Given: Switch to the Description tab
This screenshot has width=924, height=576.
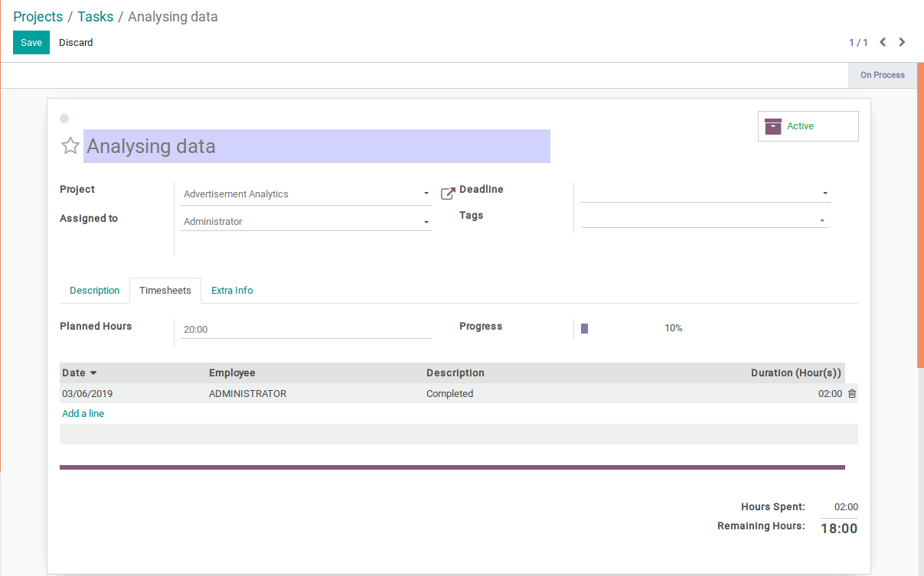Looking at the screenshot, I should (94, 290).
